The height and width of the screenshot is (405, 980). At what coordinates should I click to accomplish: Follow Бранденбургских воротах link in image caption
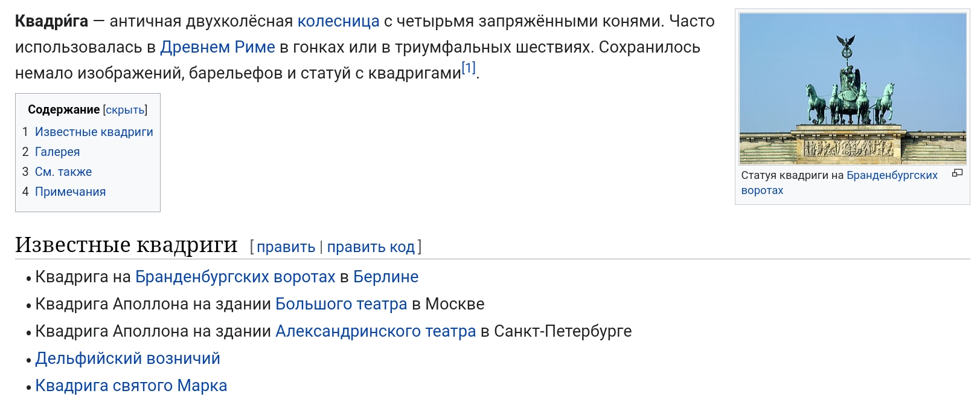[x=839, y=183]
